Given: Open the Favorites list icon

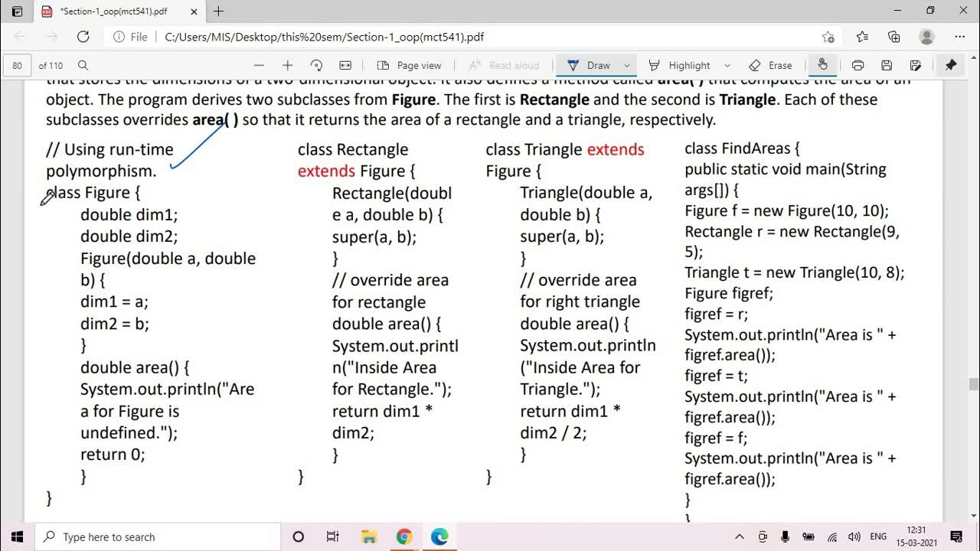Looking at the screenshot, I should [862, 37].
